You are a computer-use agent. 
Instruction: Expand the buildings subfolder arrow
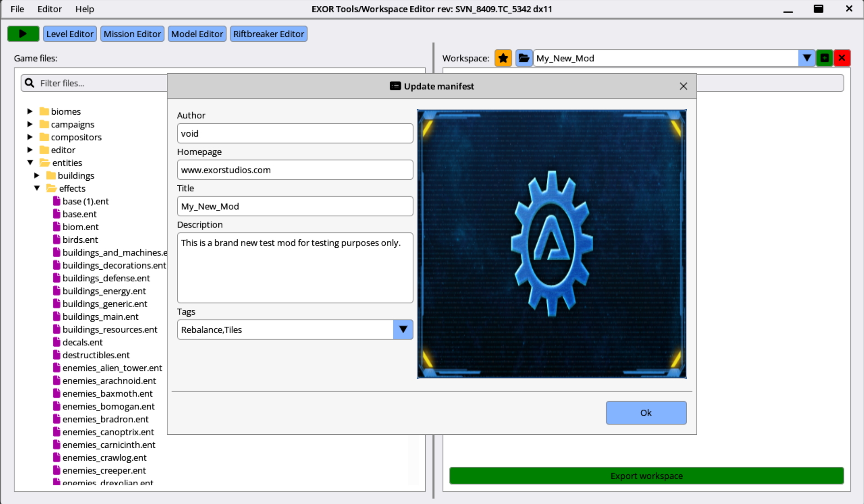37,175
